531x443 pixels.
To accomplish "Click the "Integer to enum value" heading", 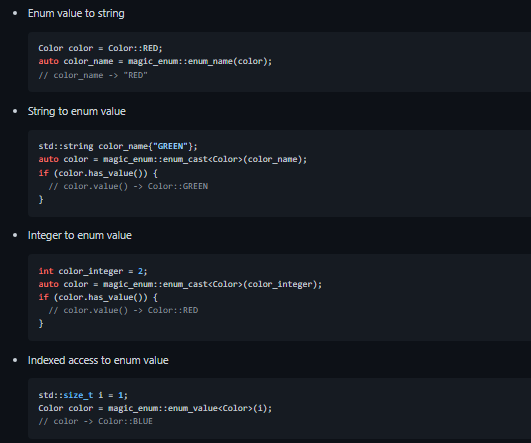I will point(80,235).
